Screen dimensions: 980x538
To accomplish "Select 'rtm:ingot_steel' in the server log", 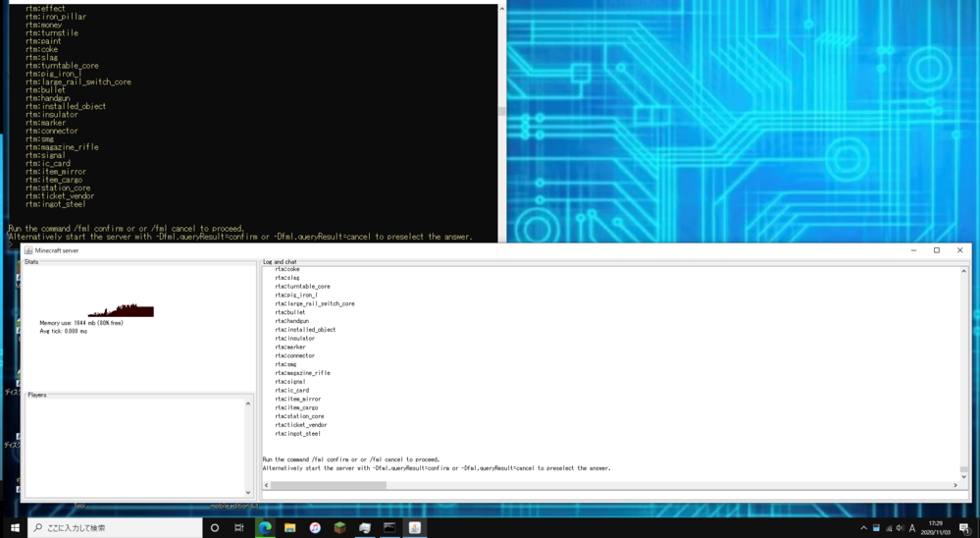I will (297, 433).
